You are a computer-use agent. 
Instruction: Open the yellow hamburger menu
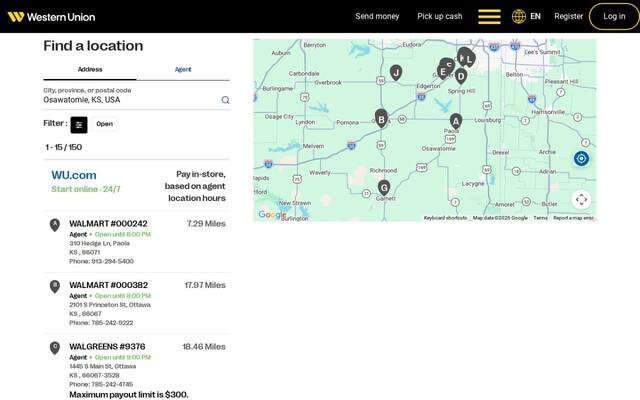pos(489,17)
